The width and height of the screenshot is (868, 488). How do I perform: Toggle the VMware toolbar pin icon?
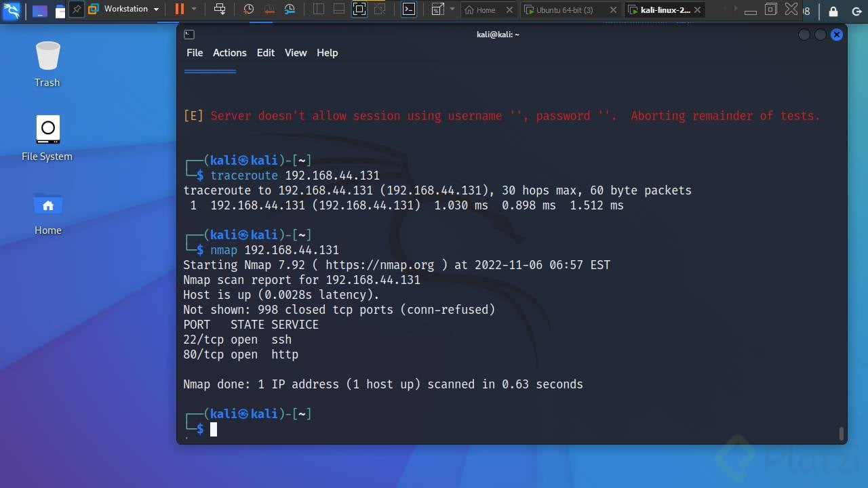pos(77,9)
